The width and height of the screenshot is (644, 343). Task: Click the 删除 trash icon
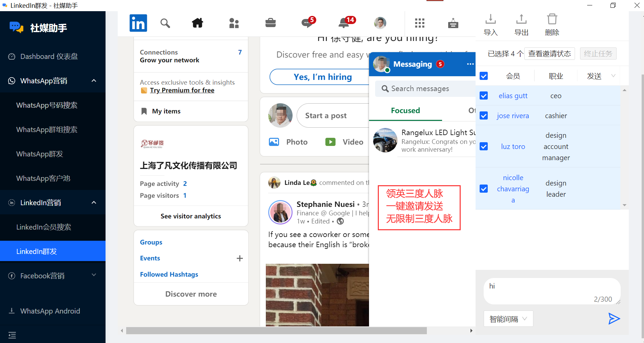[552, 19]
